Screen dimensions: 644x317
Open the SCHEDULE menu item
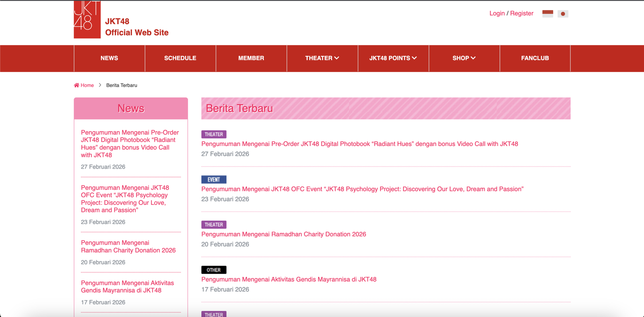click(180, 58)
